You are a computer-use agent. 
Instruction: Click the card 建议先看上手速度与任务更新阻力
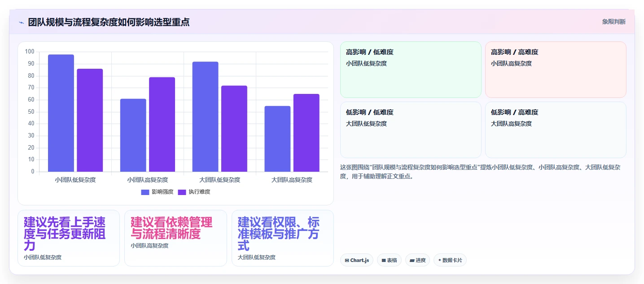(69, 238)
